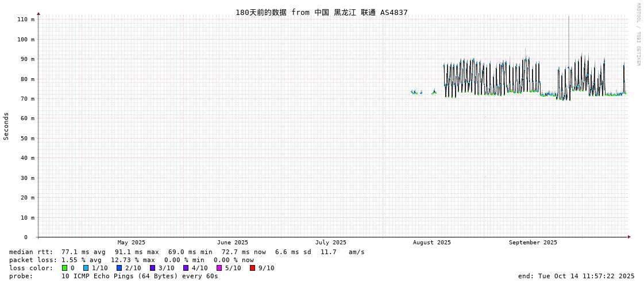
Task: Click the arrow at the x-axis right end
Action: (629, 237)
